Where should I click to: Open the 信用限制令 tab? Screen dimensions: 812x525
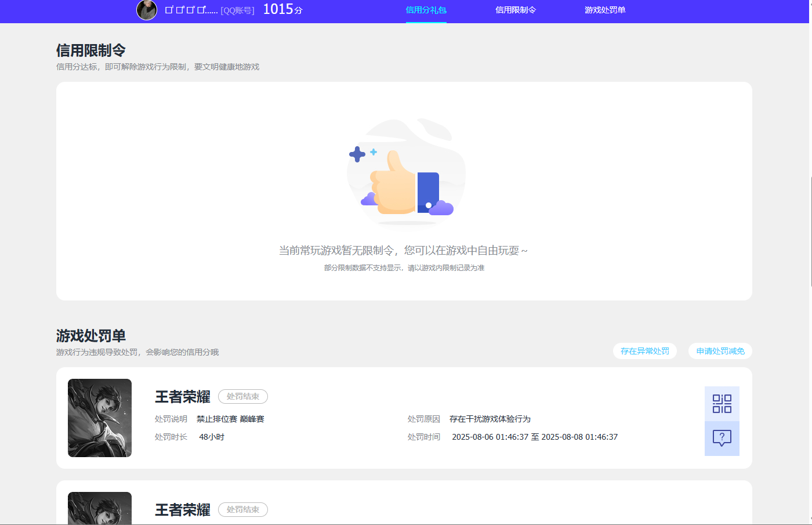coord(515,10)
